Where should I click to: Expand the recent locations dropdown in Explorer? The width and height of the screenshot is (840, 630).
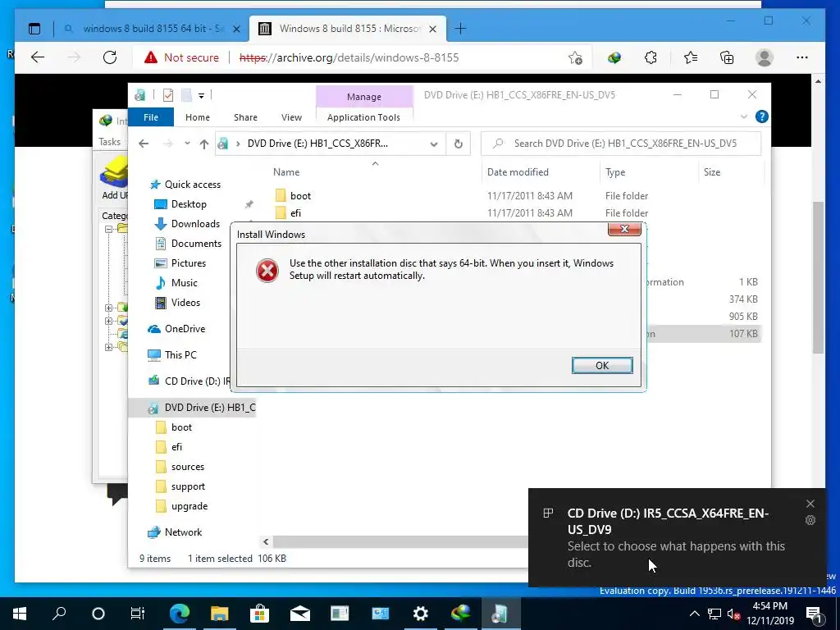187,144
